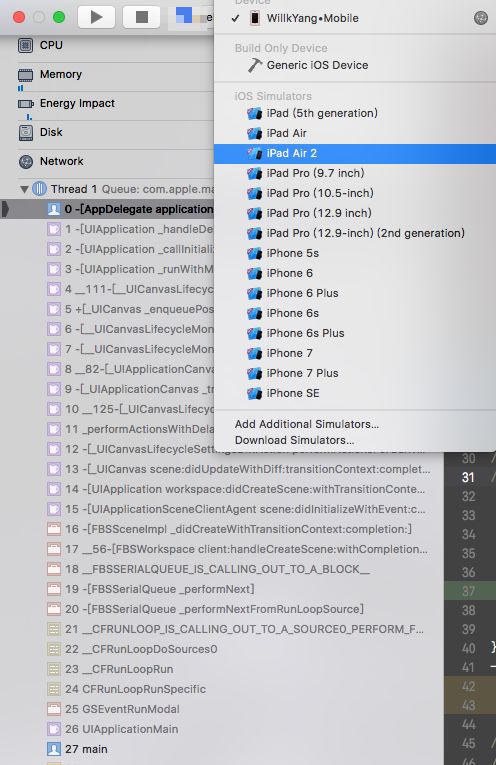Select iPhone SE simulator

[355, 393]
